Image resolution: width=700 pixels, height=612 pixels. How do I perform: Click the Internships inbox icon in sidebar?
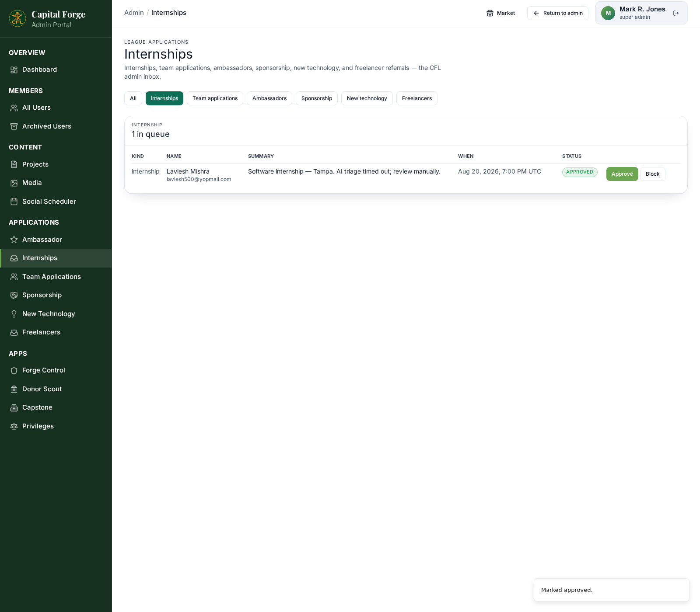[14, 258]
